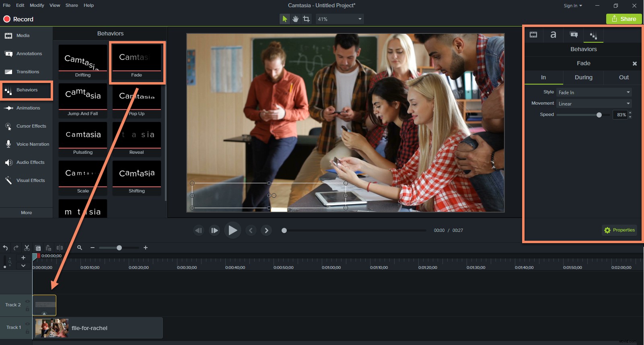The width and height of the screenshot is (644, 345).
Task: Click the Properties button
Action: coord(619,230)
